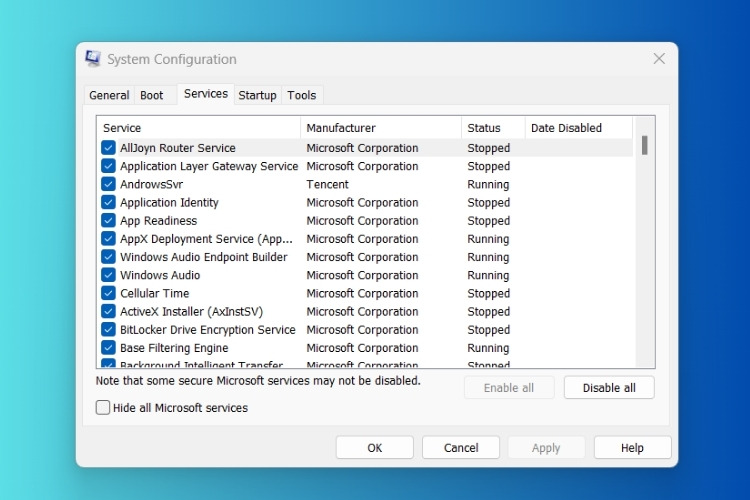Enable Hide all Microsoft services checkbox
Image resolution: width=750 pixels, height=500 pixels.
pos(103,407)
